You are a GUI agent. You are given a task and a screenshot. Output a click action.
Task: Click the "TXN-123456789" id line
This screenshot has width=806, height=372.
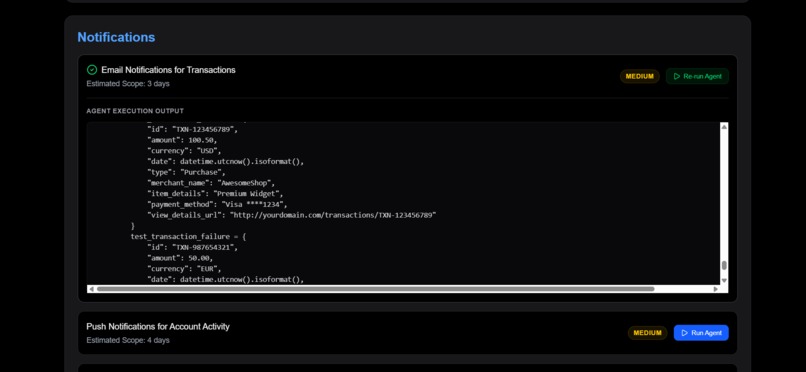pyautogui.click(x=193, y=129)
